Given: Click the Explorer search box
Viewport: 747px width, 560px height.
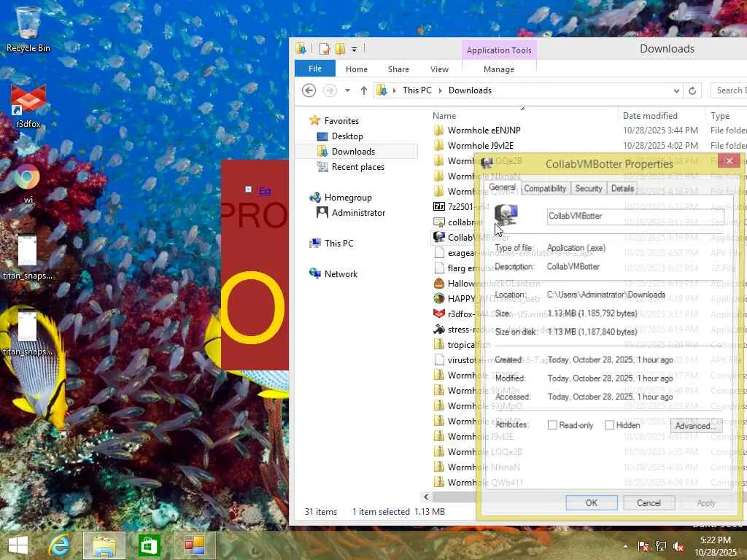Looking at the screenshot, I should tap(729, 90).
